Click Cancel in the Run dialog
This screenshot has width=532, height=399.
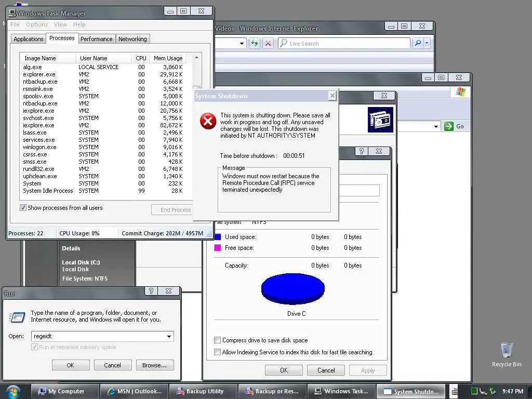coord(113,365)
